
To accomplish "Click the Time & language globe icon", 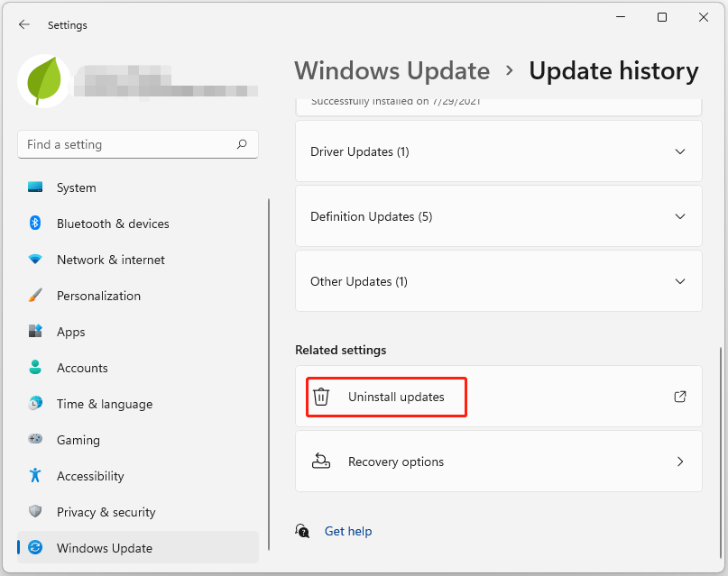I will click(x=35, y=404).
